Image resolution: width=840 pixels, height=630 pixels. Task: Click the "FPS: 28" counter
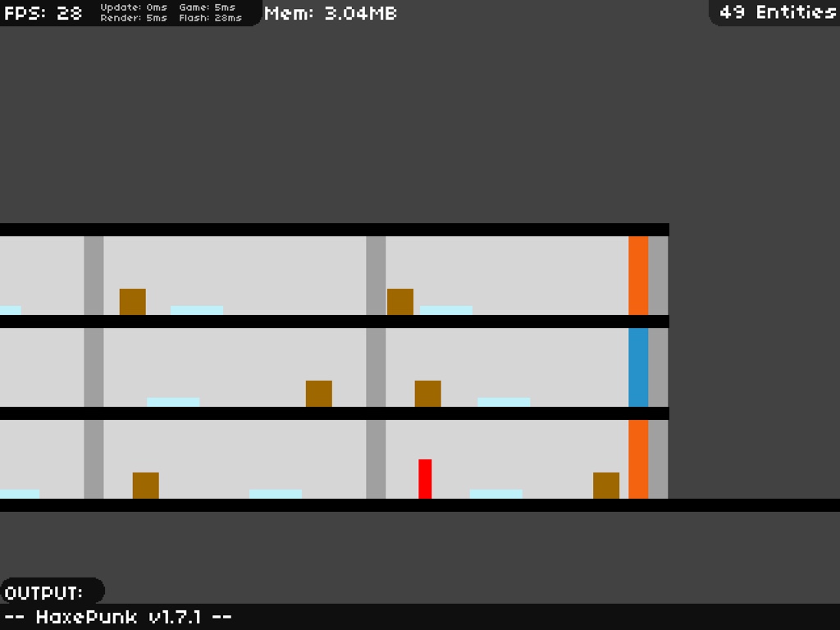click(x=43, y=13)
